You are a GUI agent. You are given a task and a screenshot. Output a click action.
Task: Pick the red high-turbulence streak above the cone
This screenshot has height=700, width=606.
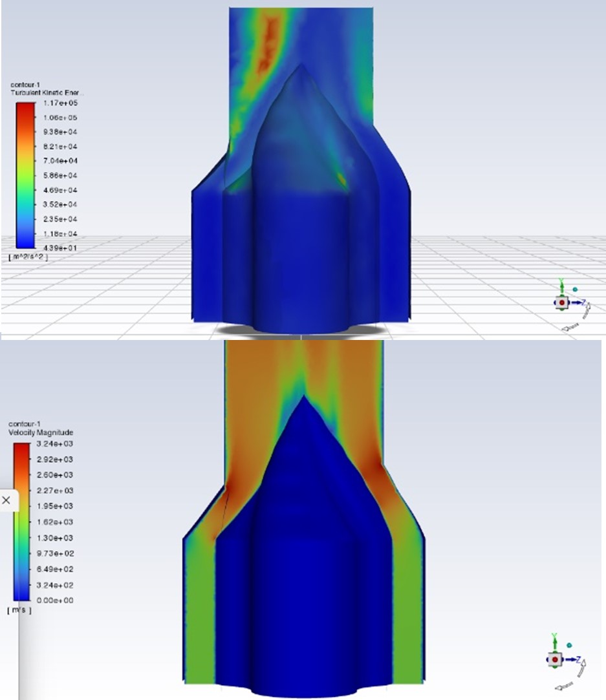pyautogui.click(x=268, y=45)
